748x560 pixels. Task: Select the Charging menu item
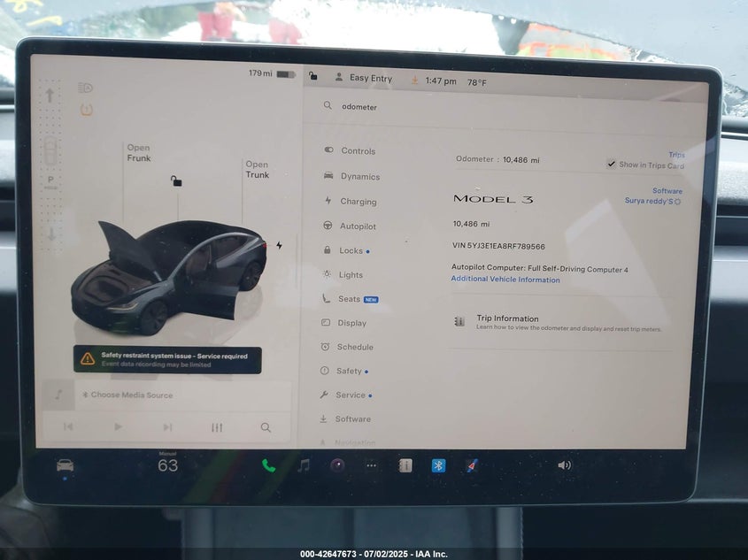point(358,202)
